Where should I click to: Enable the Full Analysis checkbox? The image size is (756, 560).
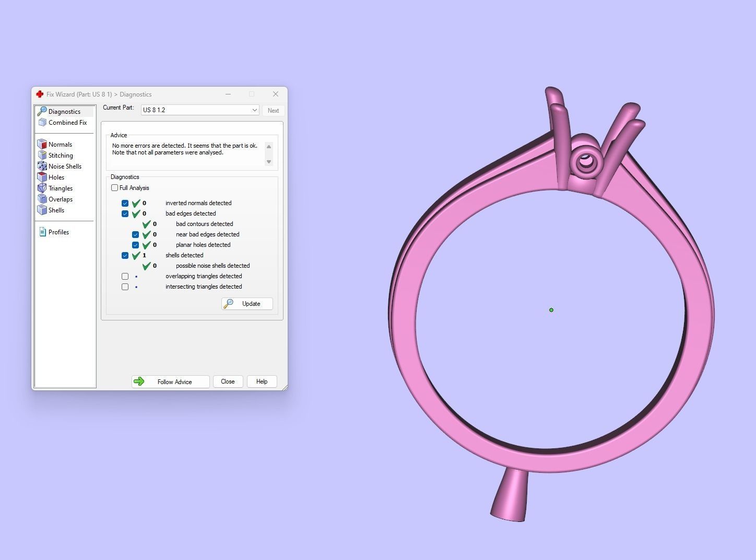(114, 188)
